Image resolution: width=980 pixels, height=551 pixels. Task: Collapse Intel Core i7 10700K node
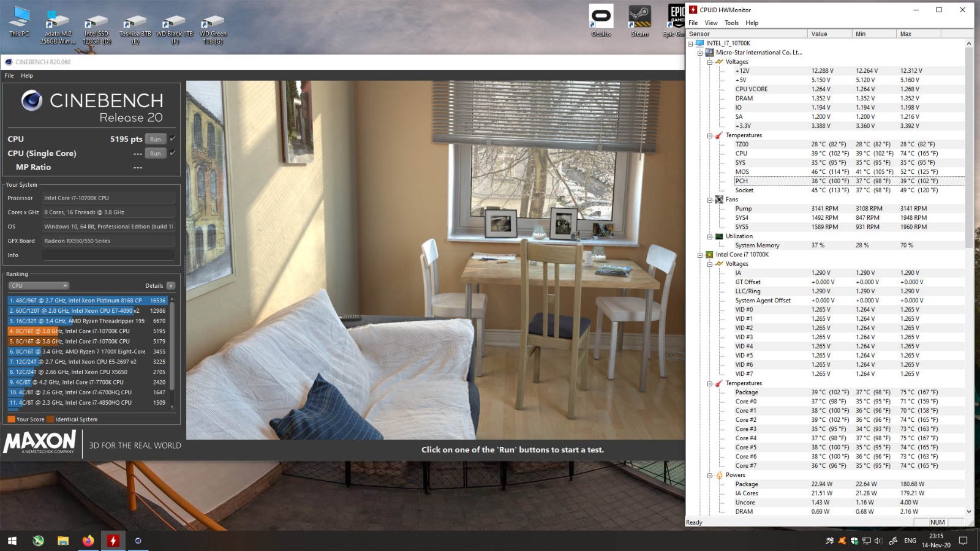700,255
